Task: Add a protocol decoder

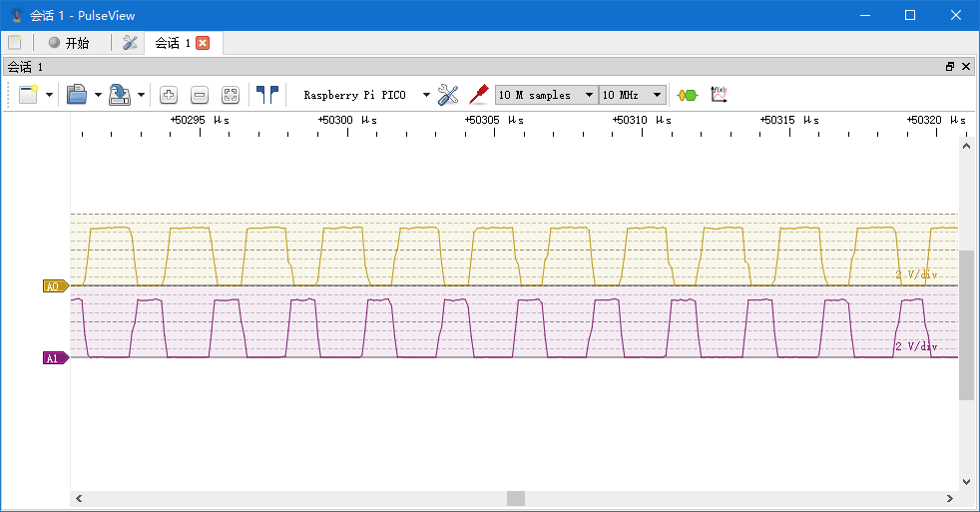Action: 687,95
